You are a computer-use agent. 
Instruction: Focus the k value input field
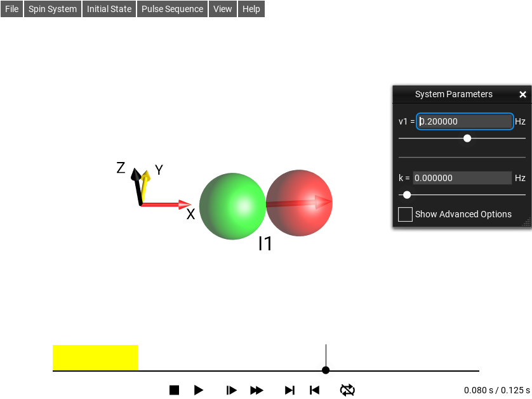tap(462, 178)
